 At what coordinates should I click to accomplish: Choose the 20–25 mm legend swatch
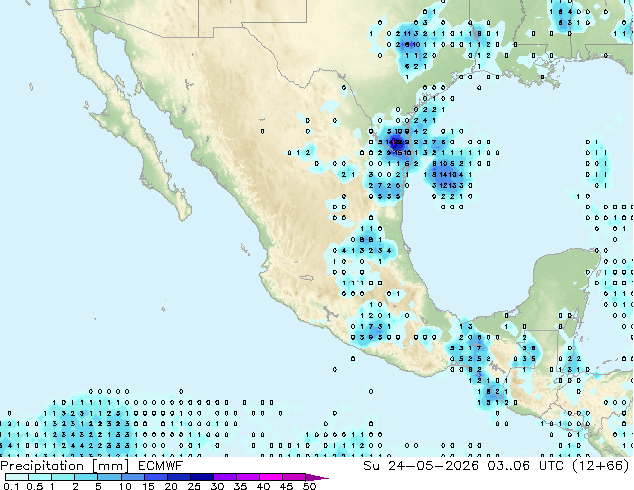pyautogui.click(x=179, y=477)
